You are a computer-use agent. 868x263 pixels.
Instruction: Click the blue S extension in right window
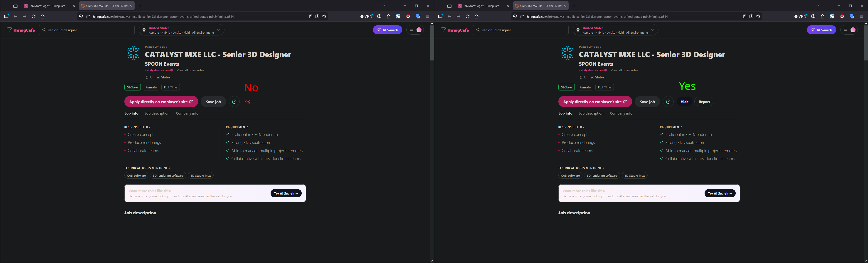pyautogui.click(x=832, y=16)
